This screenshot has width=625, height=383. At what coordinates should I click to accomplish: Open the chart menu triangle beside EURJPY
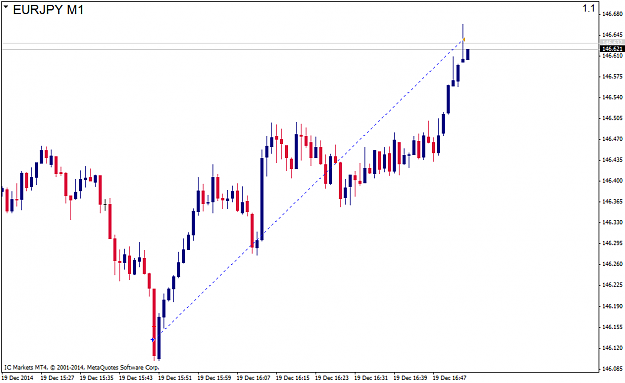point(6,7)
